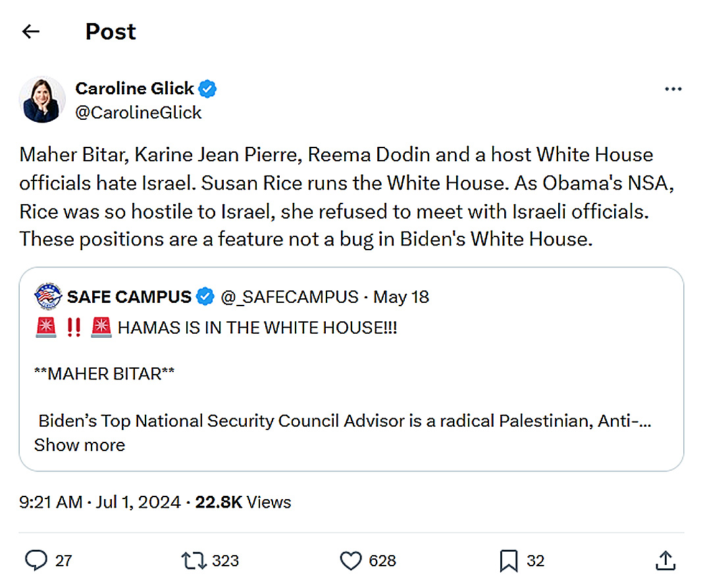Expand quoted post with Show more
The image size is (703, 588).
tap(80, 445)
